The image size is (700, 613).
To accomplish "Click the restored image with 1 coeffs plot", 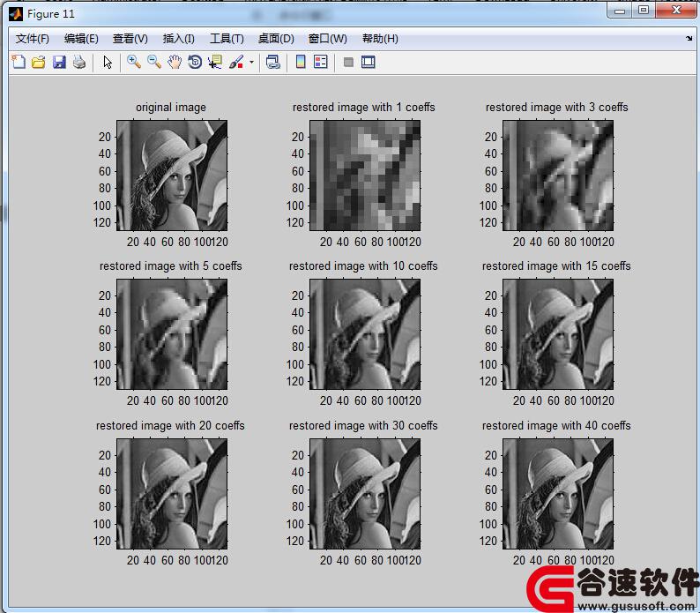I will 365,176.
